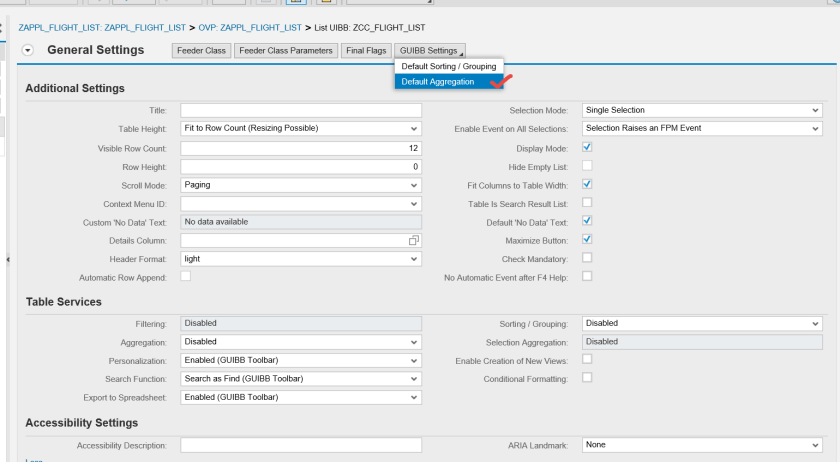
Task: Open the Context Menu ID dropdown
Action: [x=301, y=204]
